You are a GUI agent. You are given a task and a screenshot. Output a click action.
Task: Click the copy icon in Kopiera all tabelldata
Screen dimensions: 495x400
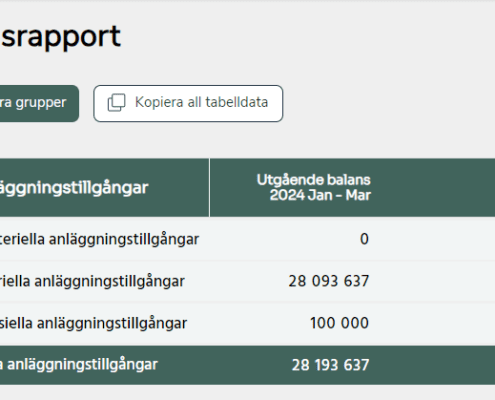116,102
